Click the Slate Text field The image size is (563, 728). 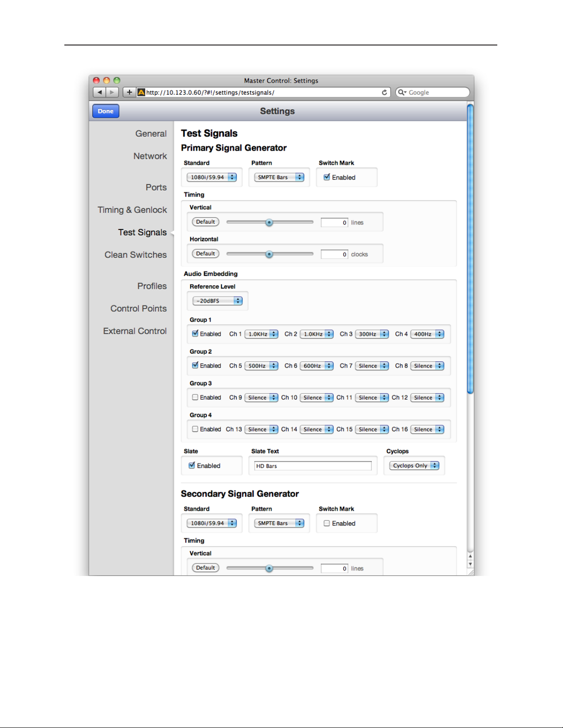313,466
